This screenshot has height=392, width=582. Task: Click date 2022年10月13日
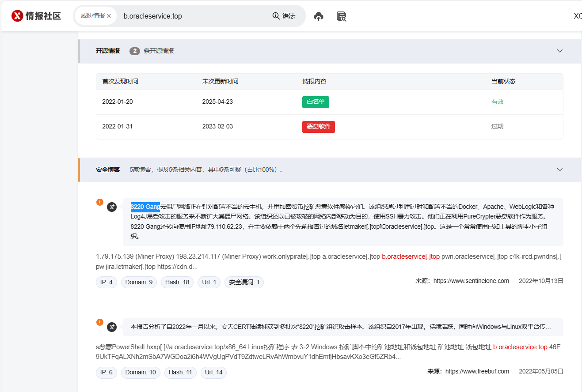[x=541, y=281]
